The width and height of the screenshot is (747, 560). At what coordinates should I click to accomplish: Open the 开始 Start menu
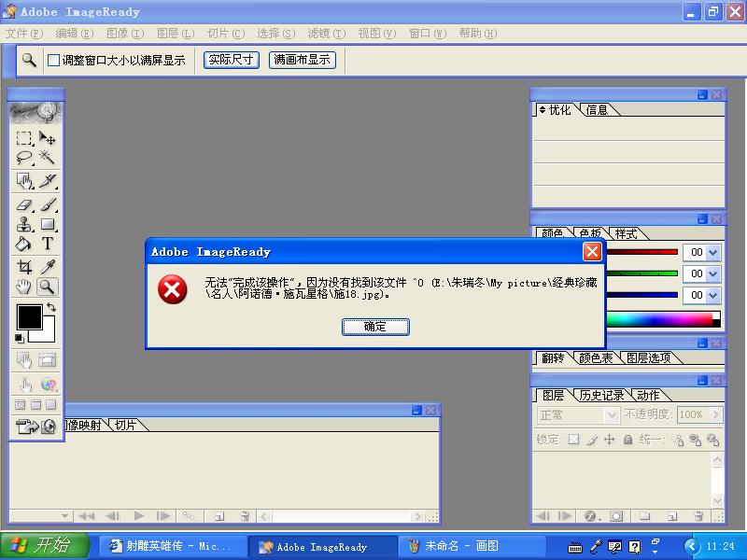coord(45,546)
